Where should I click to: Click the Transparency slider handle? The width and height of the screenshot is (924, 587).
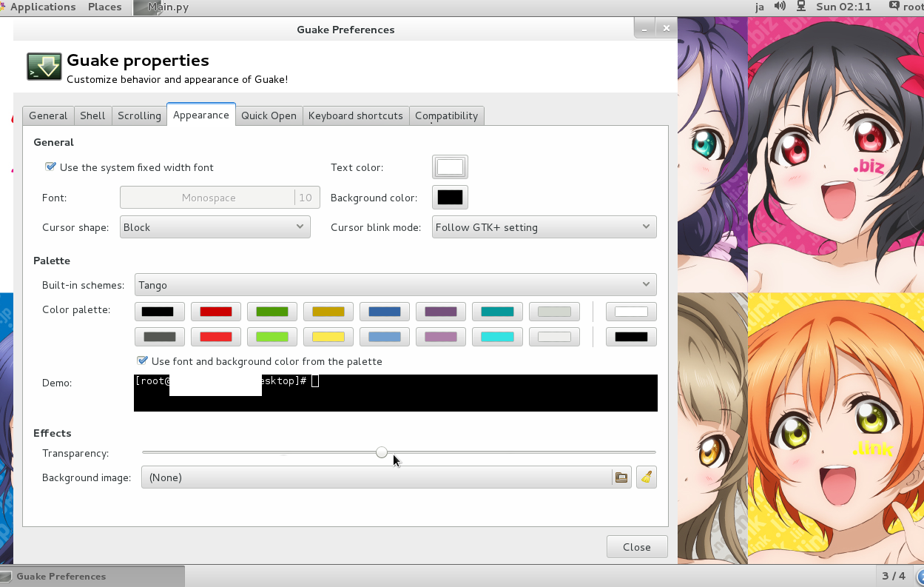[x=382, y=452]
